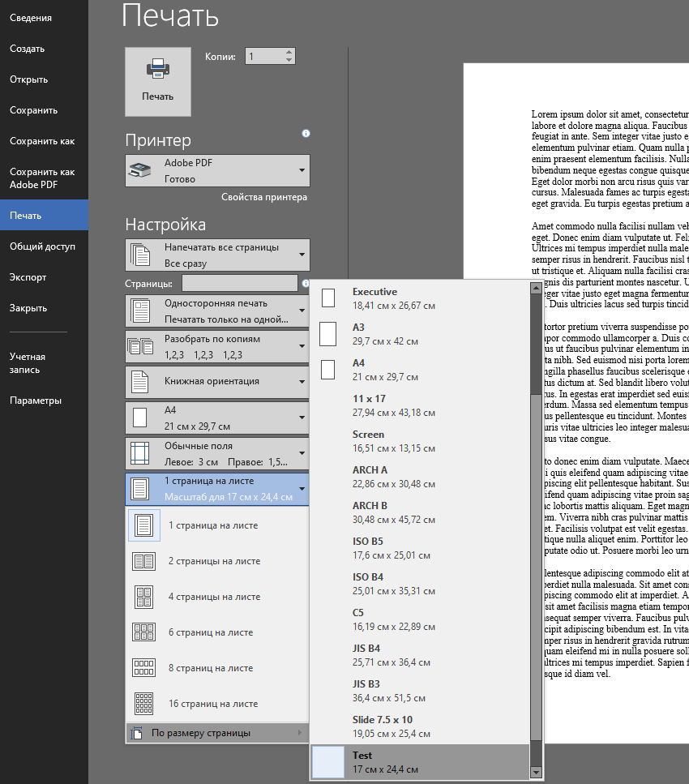The image size is (689, 784).
Task: Click the 8-pages-per-sheet layout icon
Action: (144, 668)
